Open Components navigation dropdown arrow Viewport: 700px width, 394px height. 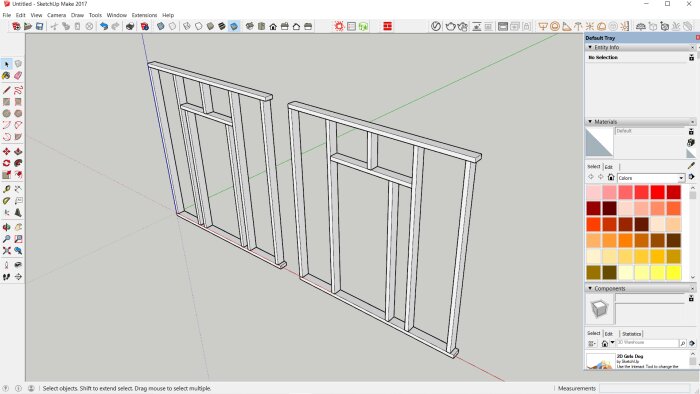tap(612, 343)
